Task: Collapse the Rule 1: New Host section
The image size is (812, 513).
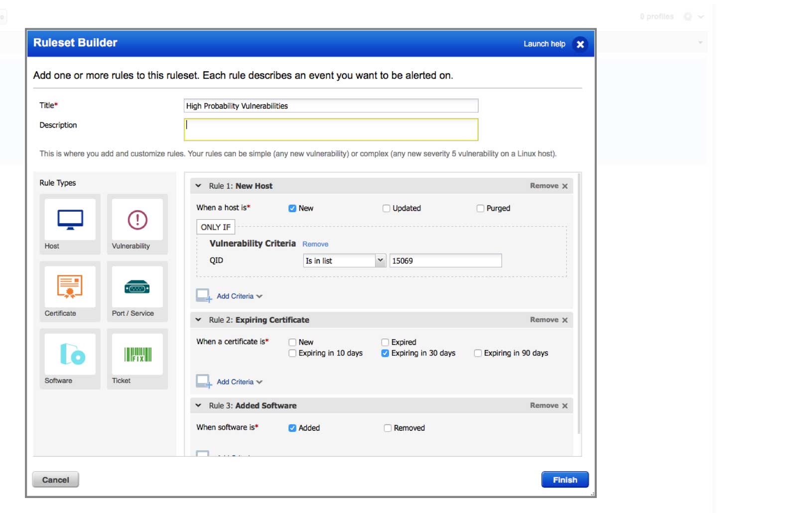Action: tap(198, 185)
